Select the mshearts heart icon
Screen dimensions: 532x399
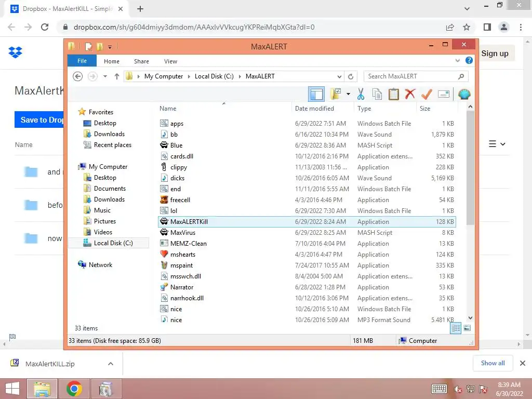[164, 254]
